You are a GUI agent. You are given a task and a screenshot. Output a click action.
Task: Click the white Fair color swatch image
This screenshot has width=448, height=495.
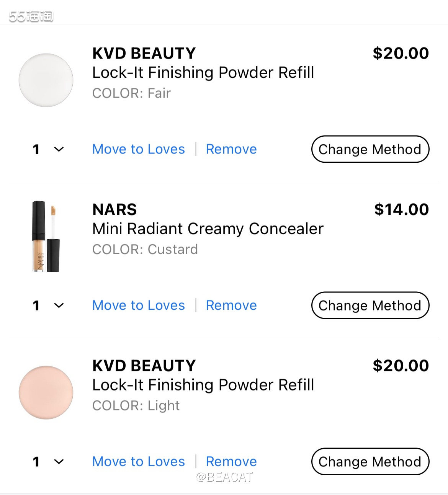pos(46,80)
